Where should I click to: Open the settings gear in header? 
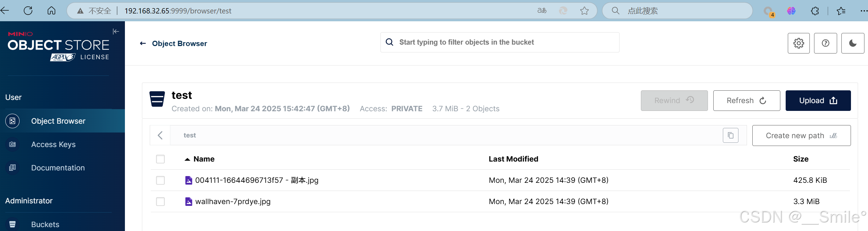tap(798, 43)
